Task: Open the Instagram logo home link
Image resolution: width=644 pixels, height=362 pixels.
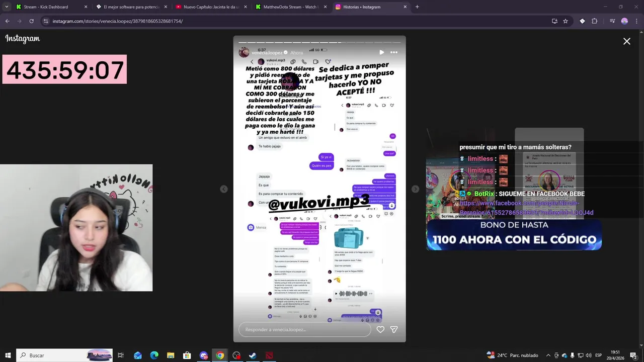Action: [x=23, y=39]
